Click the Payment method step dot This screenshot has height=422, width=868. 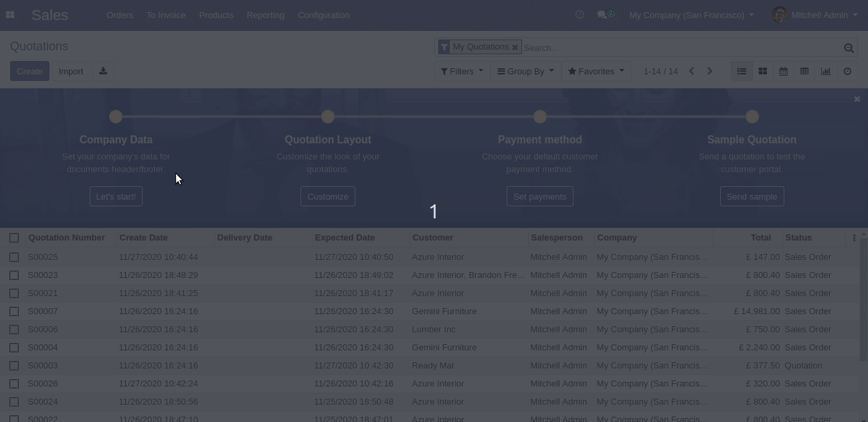pyautogui.click(x=540, y=117)
